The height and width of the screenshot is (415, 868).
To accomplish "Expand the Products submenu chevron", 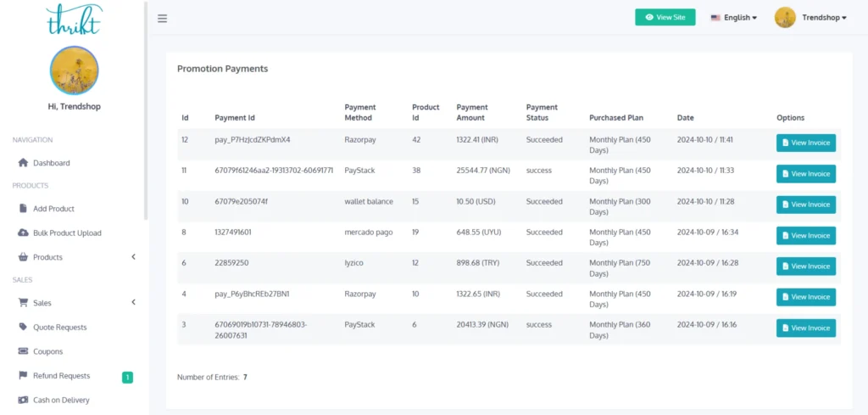I will tap(133, 257).
